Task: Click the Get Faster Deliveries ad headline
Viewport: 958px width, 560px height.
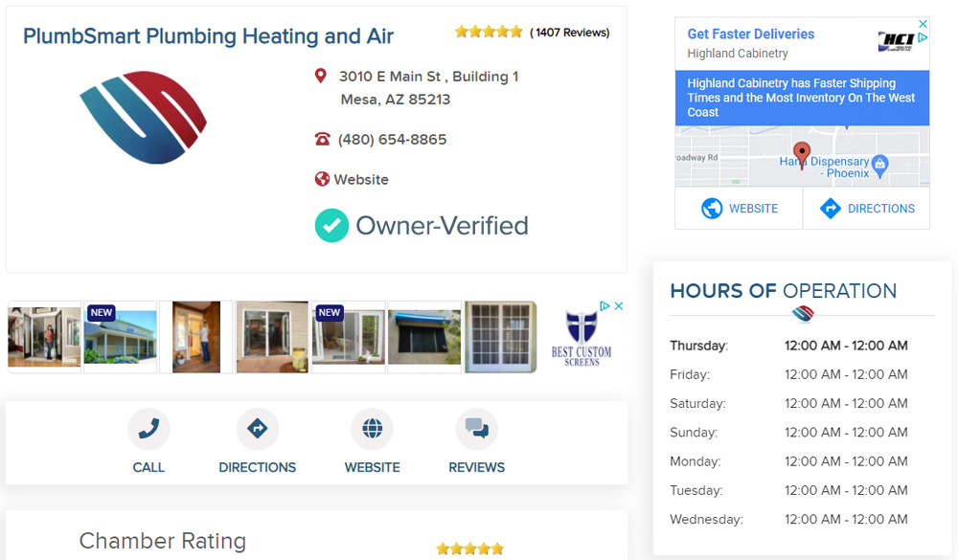Action: click(751, 34)
